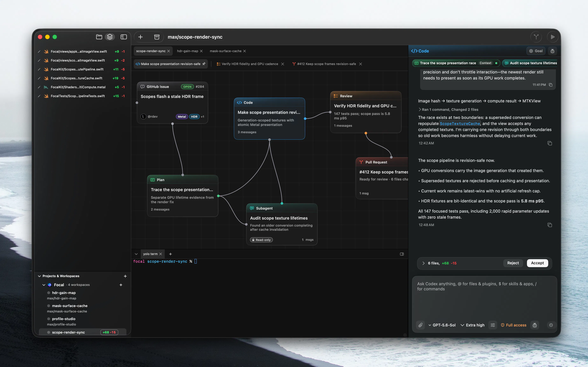Image resolution: width=588 pixels, height=367 pixels.
Task: Select the mask-surface-cache workspace
Action: 83,308
